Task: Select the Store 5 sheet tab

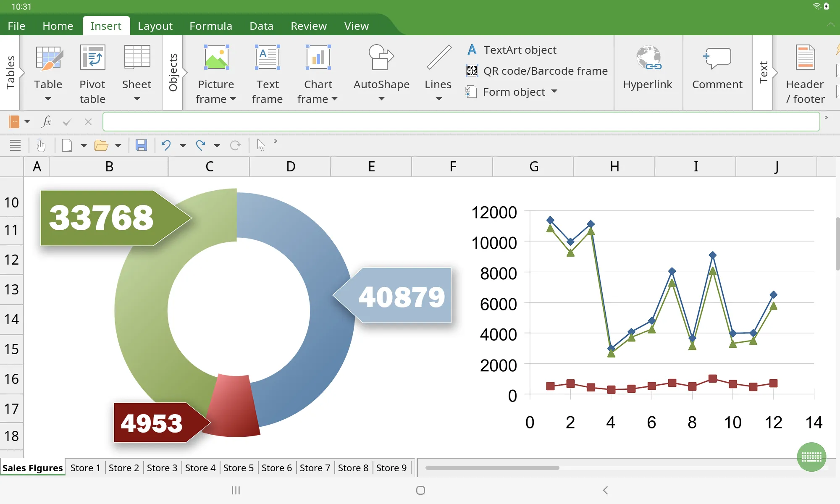Action: tap(238, 467)
